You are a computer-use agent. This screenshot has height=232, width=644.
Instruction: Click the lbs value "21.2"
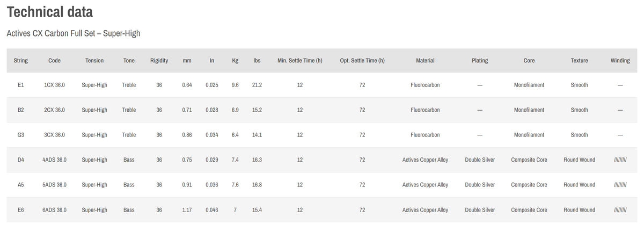[x=257, y=85]
